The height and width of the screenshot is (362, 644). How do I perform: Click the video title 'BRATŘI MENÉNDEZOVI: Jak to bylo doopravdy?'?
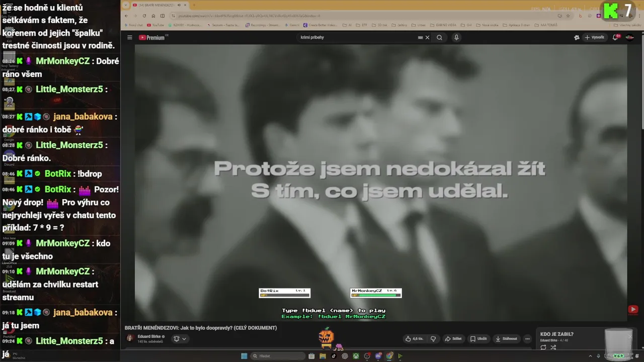201,328
